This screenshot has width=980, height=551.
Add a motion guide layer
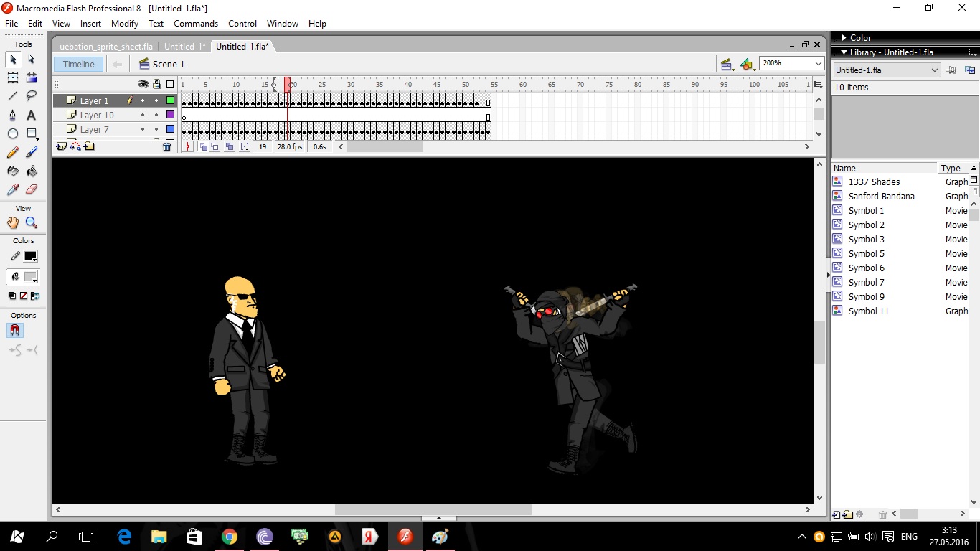coord(75,146)
